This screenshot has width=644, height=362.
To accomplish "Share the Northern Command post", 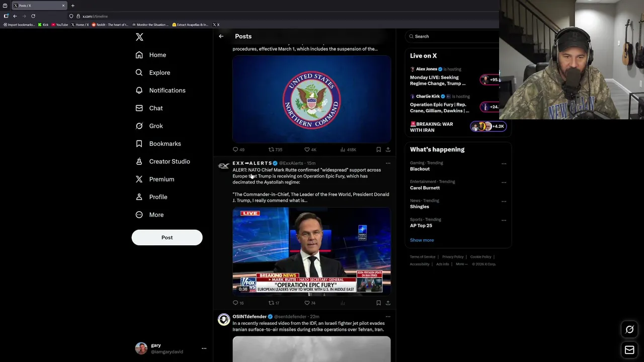I will pyautogui.click(x=388, y=149).
